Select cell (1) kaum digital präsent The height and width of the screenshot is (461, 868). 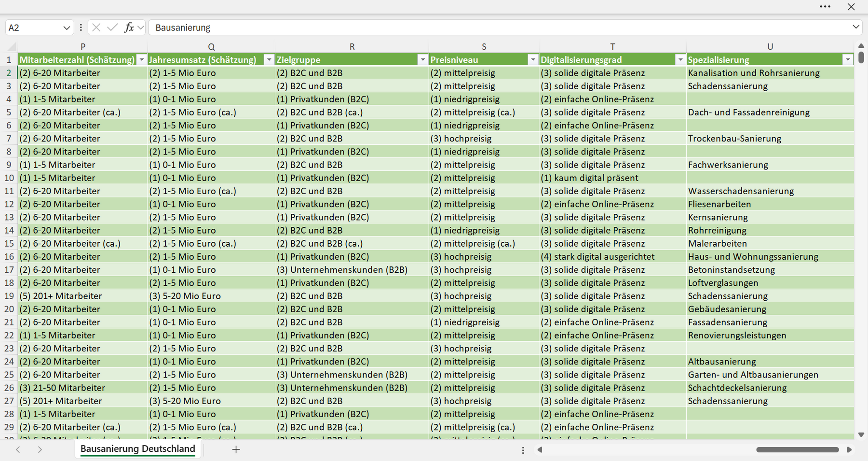pos(613,178)
